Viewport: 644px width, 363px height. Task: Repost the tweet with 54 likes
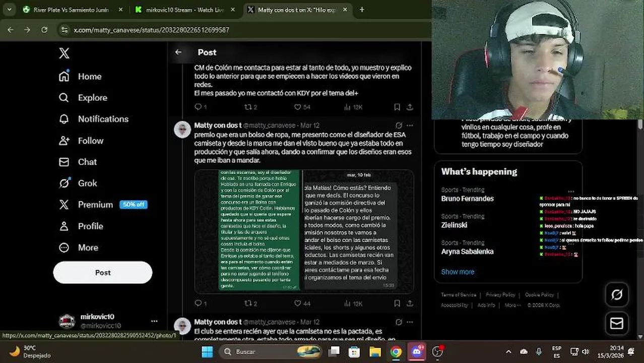(x=250, y=107)
